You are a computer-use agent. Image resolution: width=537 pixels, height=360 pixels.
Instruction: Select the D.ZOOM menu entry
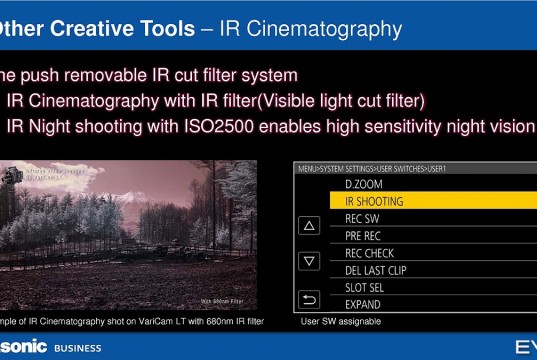433,184
